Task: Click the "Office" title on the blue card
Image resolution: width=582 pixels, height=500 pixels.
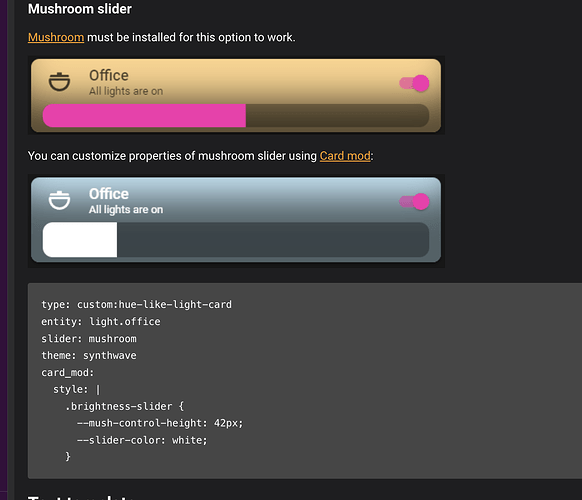Action: pyautogui.click(x=109, y=194)
